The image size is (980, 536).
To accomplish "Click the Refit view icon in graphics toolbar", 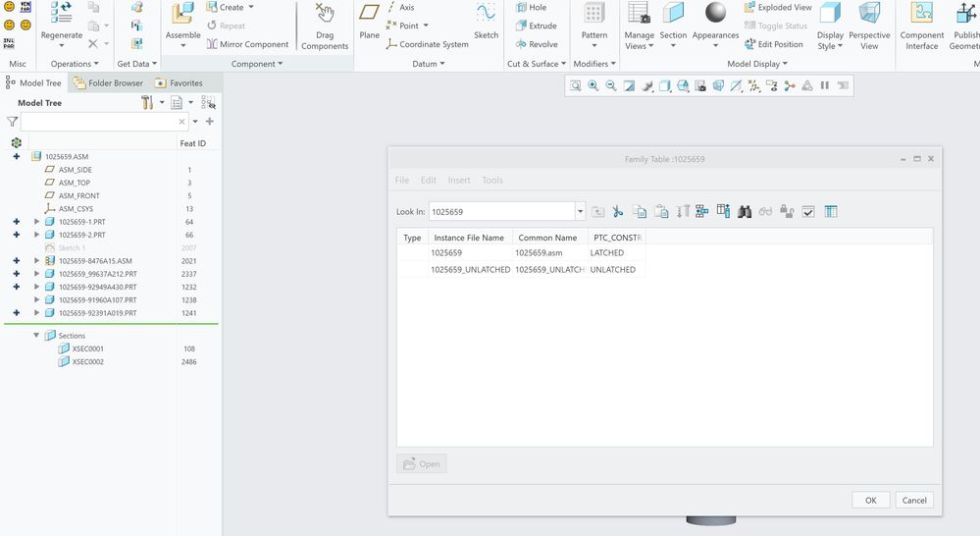I will coord(576,86).
